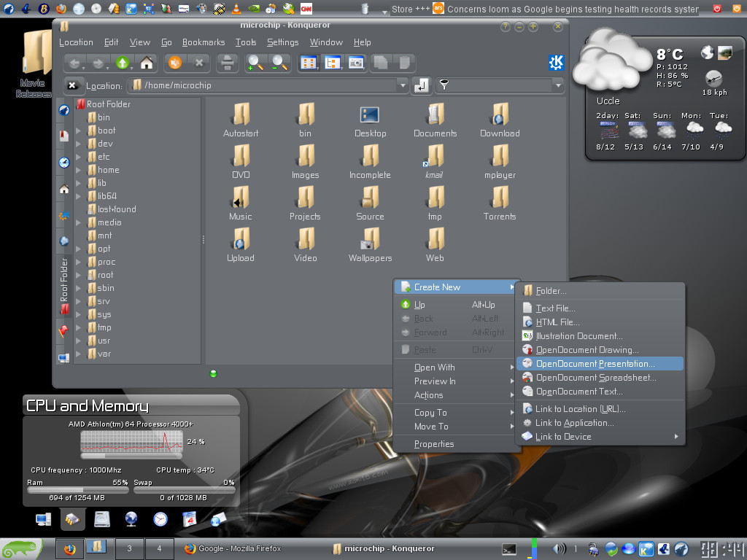Click the history clock sidebar icon
This screenshot has width=747, height=560.
coord(64,163)
